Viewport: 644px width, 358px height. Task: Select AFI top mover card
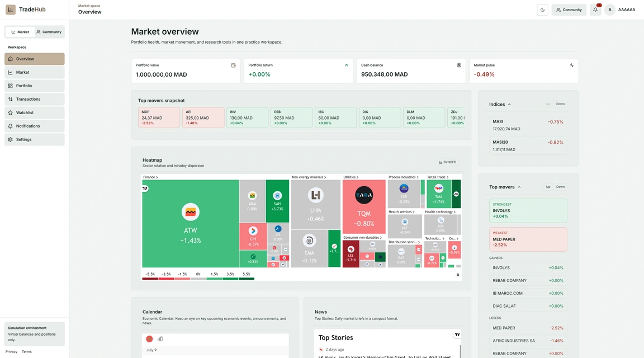pyautogui.click(x=203, y=117)
